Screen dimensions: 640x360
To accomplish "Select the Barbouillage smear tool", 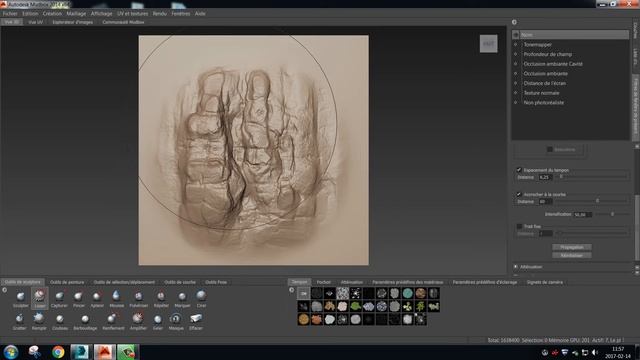I will pyautogui.click(x=85, y=321).
